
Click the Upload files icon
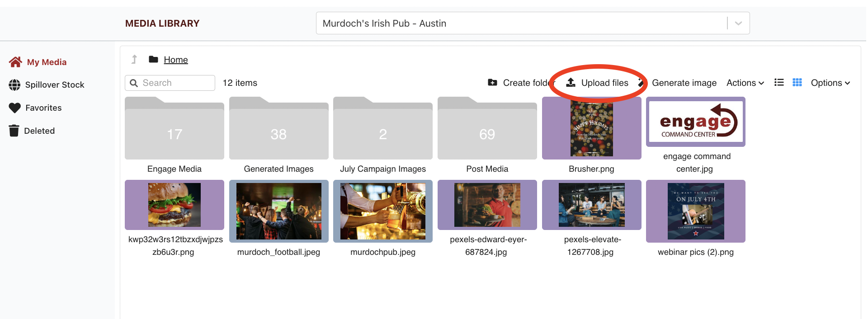point(571,83)
